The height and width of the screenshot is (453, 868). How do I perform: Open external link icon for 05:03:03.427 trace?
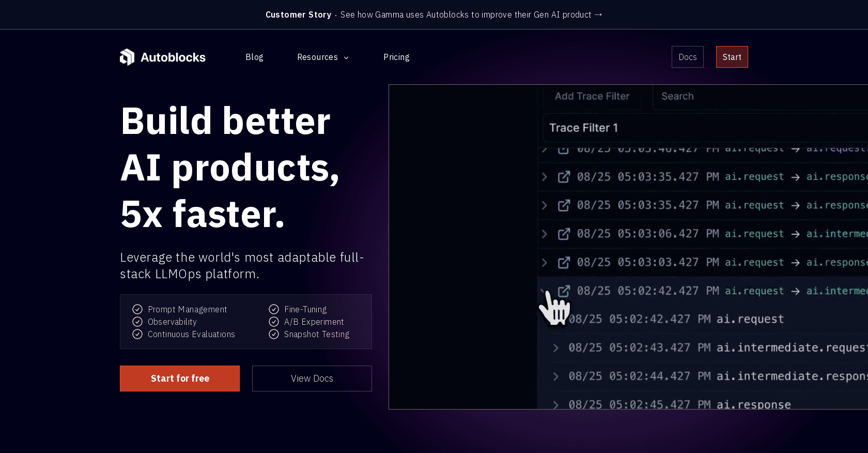(x=564, y=263)
